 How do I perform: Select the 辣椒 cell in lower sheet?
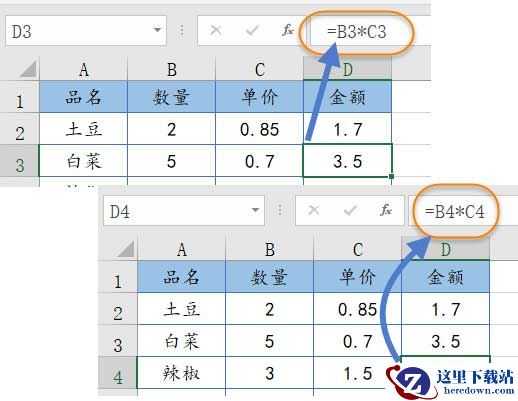[181, 373]
